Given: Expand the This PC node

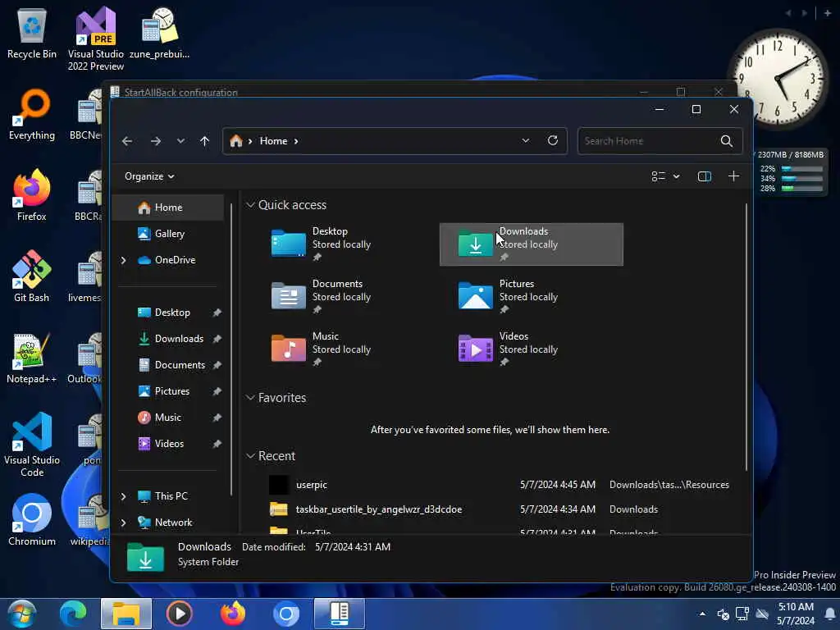Looking at the screenshot, I should (x=123, y=496).
